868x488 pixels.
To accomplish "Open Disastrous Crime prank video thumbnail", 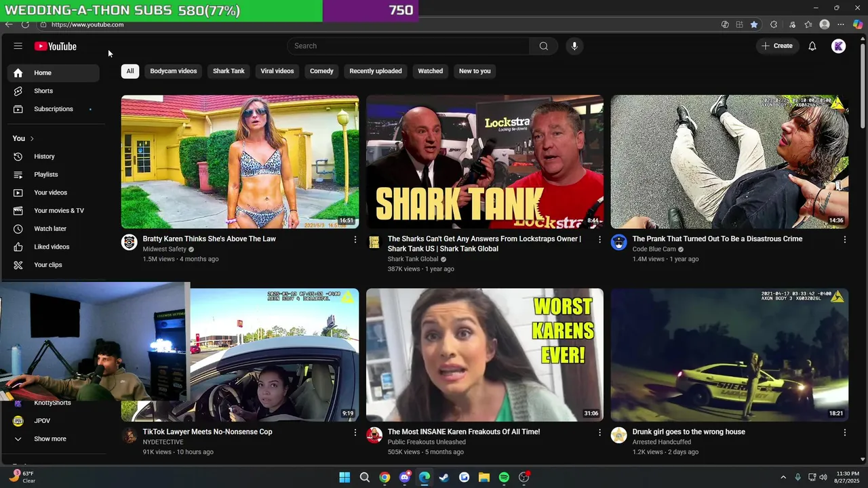I will point(730,162).
